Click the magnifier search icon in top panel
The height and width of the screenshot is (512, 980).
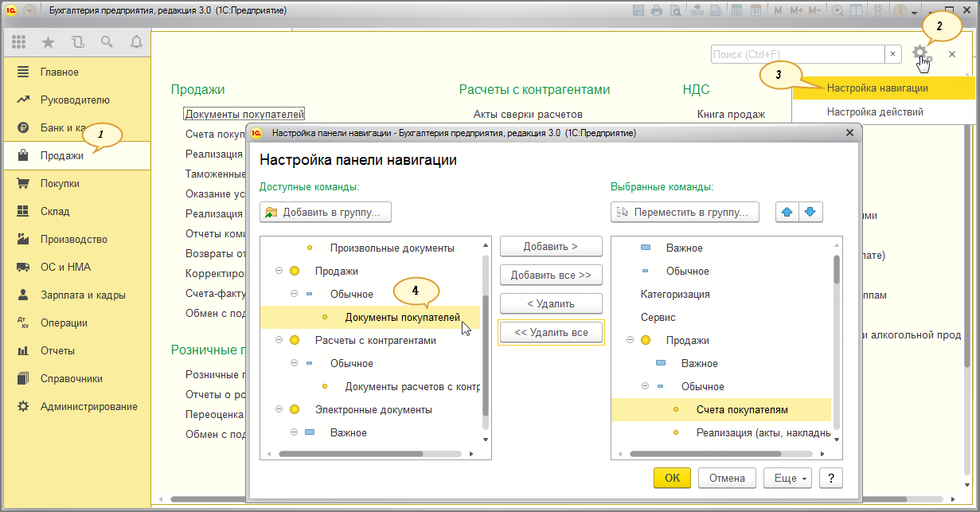click(x=107, y=42)
